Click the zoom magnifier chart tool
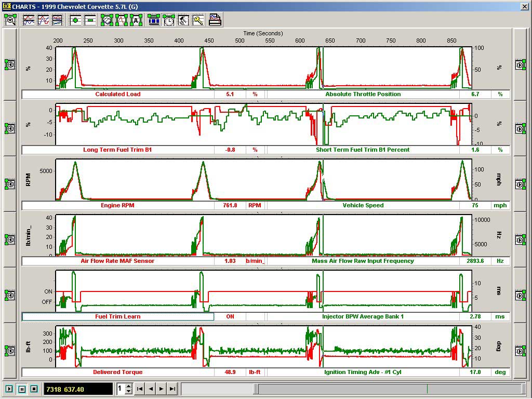532x399 pixels. (x=10, y=20)
